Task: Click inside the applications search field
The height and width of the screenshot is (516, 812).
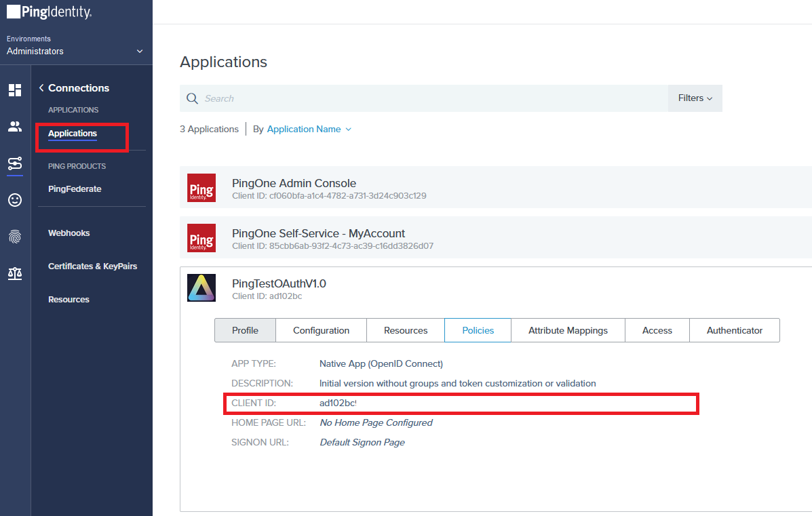Action: tap(339, 98)
